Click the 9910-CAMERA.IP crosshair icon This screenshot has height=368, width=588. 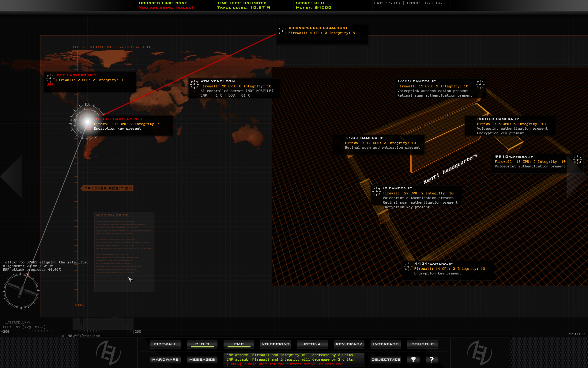[578, 160]
